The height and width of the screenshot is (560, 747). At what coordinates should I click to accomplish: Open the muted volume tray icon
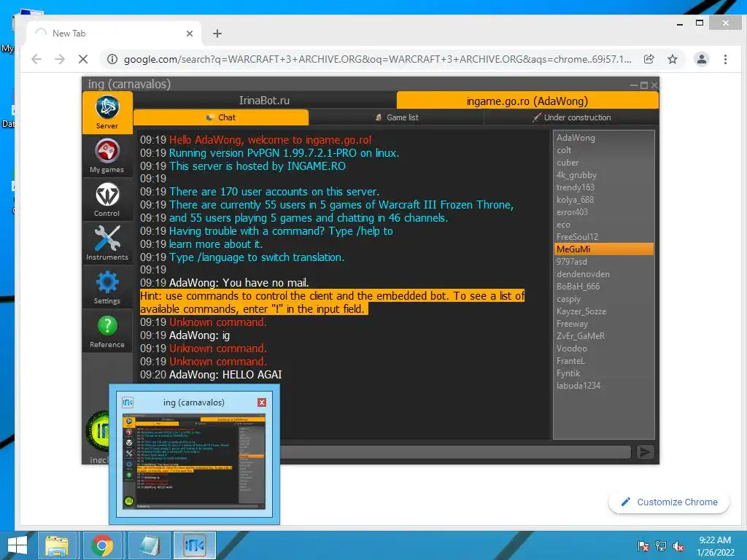678,546
